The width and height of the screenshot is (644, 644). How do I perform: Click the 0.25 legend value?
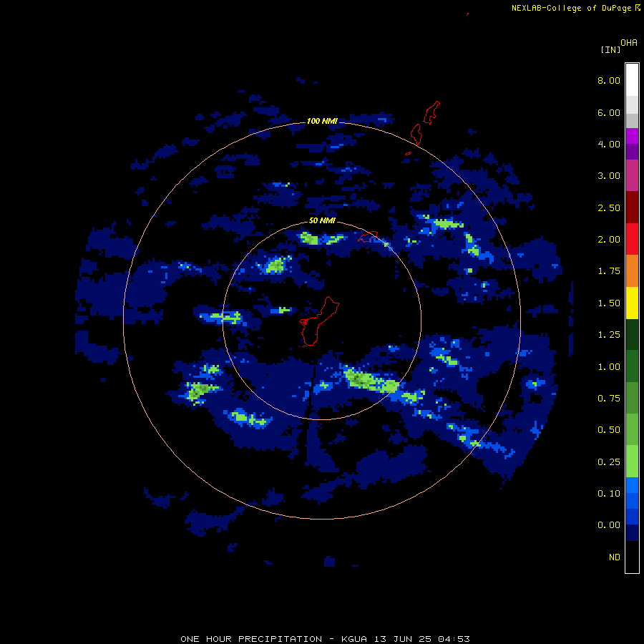tap(609, 462)
